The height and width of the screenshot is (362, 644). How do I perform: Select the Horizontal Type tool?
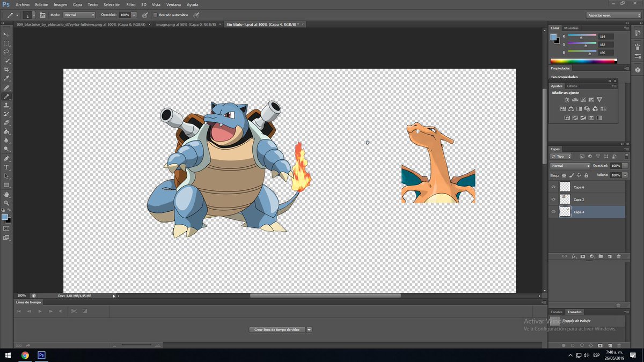click(6, 167)
